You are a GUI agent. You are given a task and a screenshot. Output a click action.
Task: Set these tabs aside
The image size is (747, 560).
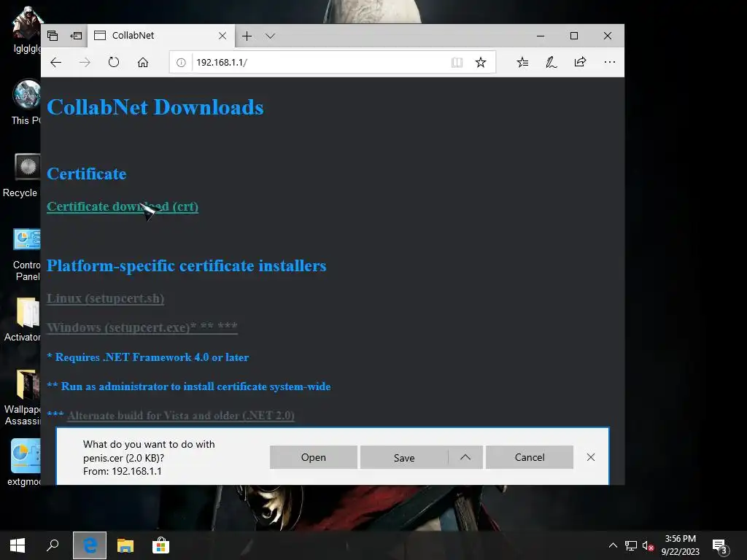[x=76, y=36]
